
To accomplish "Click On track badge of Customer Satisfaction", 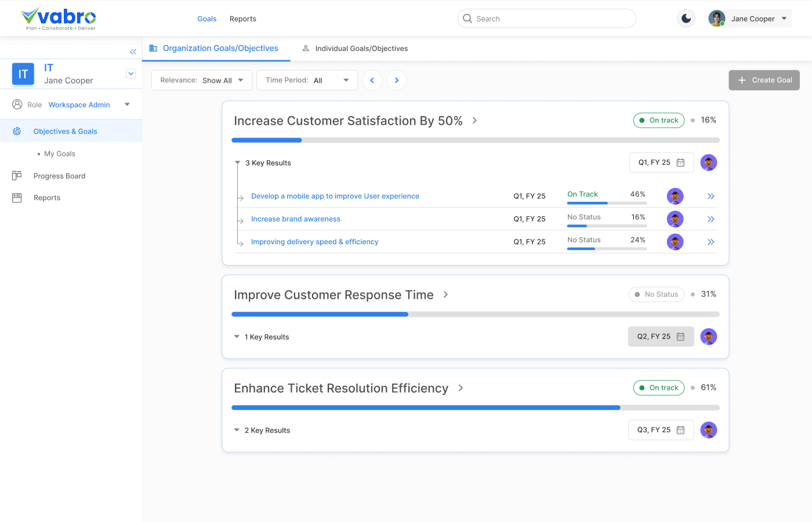I will tap(659, 120).
